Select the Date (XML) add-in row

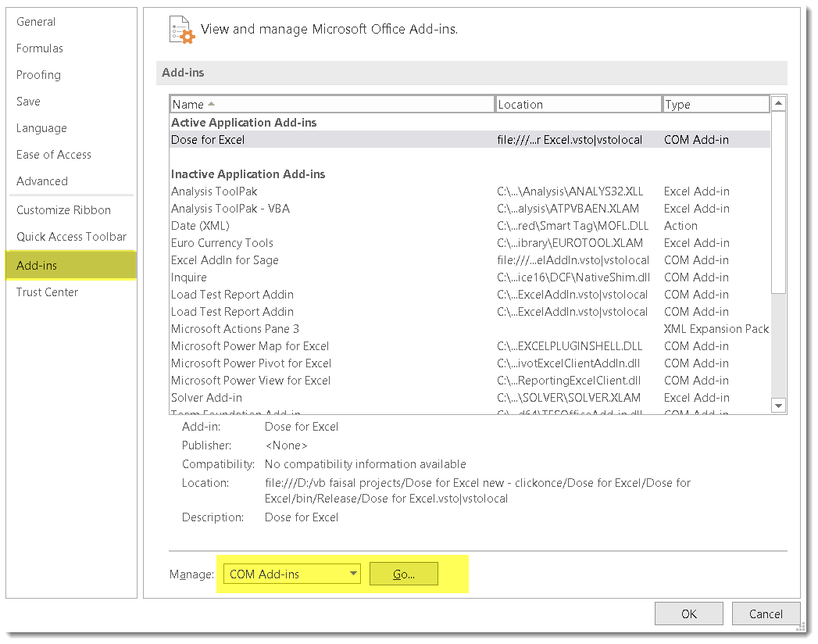(470, 226)
